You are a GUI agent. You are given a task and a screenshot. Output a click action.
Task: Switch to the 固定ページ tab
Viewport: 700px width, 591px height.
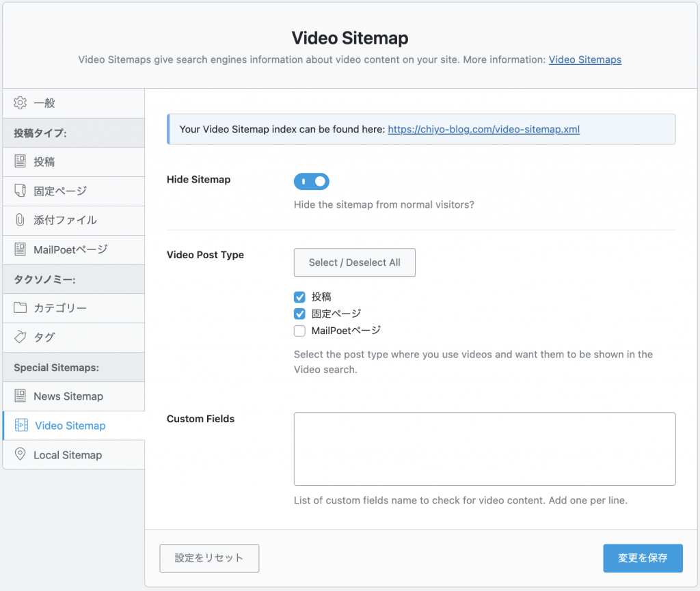(x=74, y=191)
